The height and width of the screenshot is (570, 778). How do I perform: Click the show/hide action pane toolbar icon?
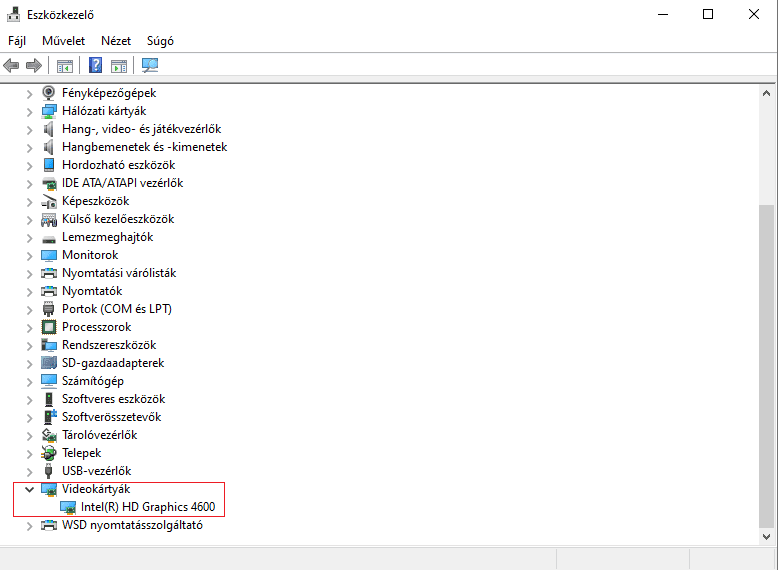coord(119,66)
